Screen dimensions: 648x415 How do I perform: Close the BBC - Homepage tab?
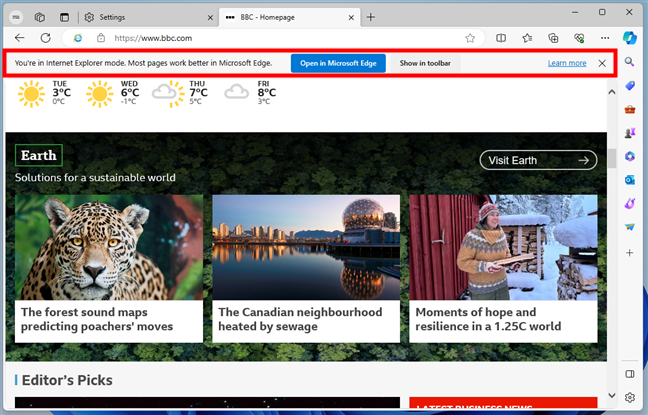coord(351,17)
